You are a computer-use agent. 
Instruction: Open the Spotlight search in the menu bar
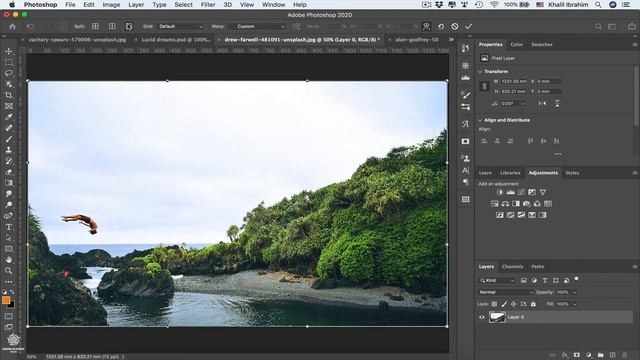point(598,5)
